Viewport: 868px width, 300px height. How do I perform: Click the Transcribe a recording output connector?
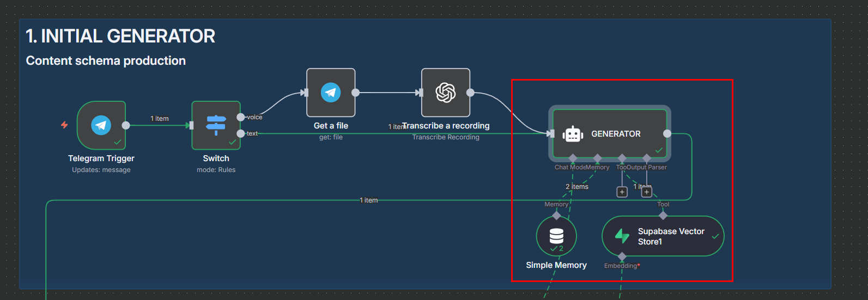(x=470, y=93)
